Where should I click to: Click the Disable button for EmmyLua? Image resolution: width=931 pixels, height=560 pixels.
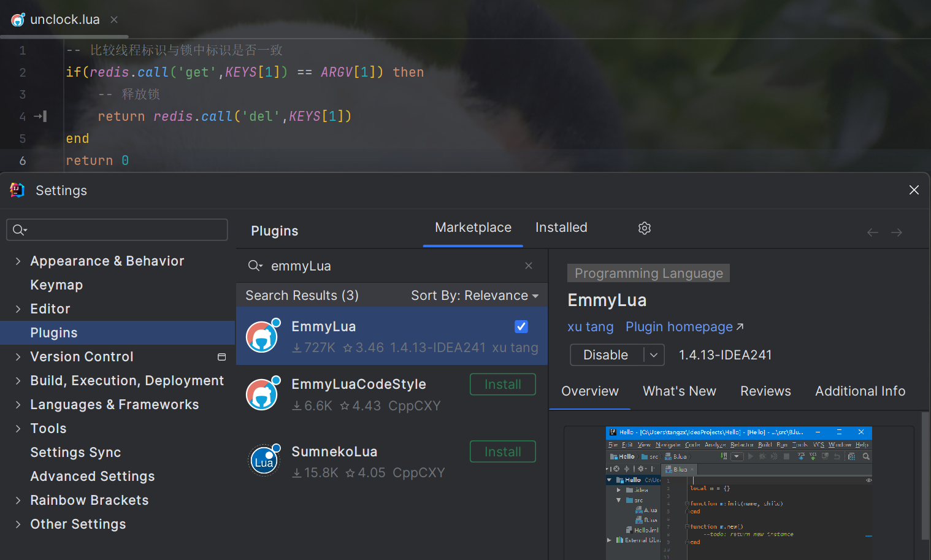[606, 355]
